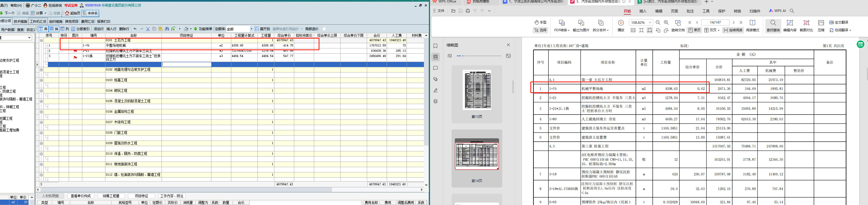The width and height of the screenshot is (868, 205).
Task: Click the 工作内容、附注 button
Action: coord(172,196)
